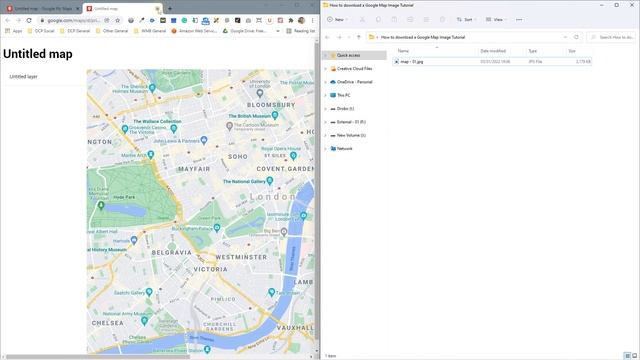Click The Wallace Collection marker
Viewport: 640px width, 360px height.
[174, 129]
